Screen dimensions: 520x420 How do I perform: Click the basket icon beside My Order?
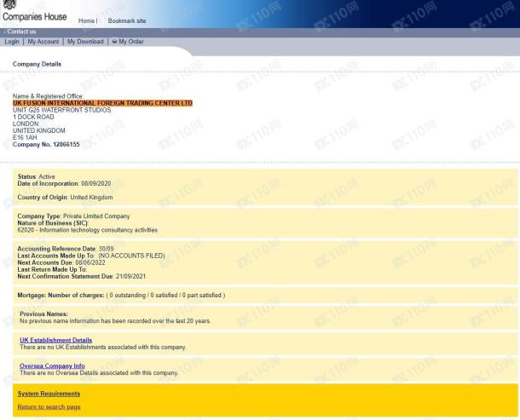pyautogui.click(x=114, y=42)
